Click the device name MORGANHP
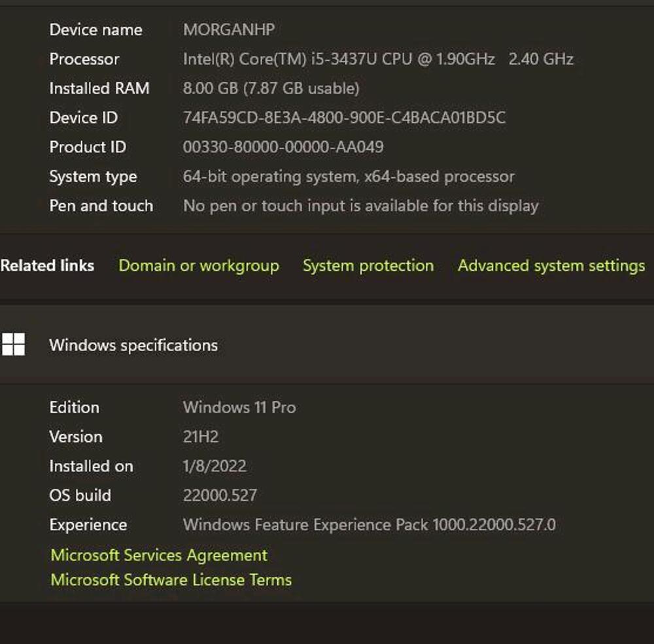The height and width of the screenshot is (644, 654). pos(228,29)
